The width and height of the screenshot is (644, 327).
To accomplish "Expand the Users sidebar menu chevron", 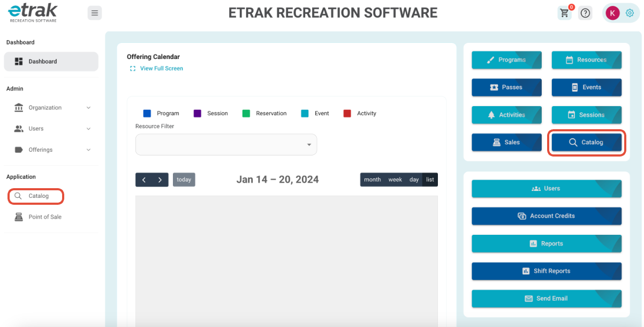I will click(88, 129).
